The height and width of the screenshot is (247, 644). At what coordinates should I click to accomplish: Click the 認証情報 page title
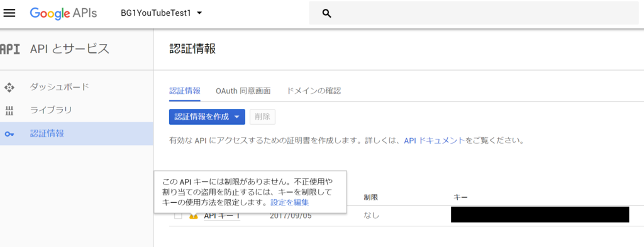pyautogui.click(x=192, y=49)
